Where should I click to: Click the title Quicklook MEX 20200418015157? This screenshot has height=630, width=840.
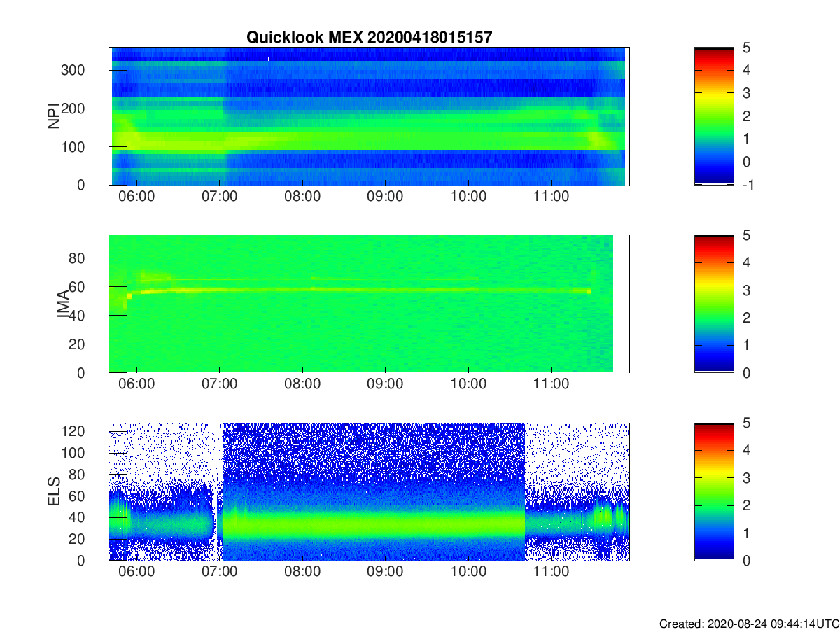click(x=369, y=38)
